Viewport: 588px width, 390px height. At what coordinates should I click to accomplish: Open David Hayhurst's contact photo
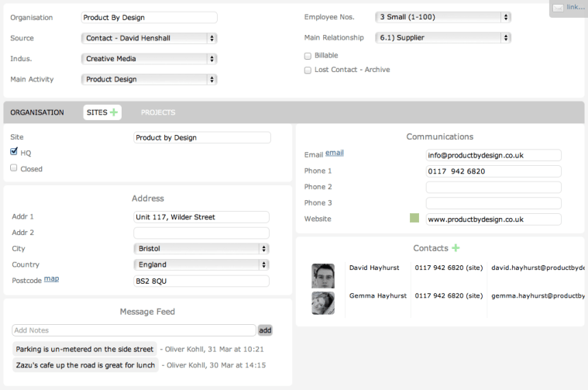coord(322,275)
